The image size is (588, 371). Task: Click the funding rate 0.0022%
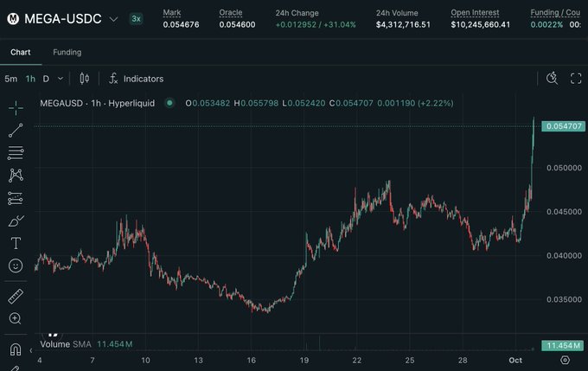coord(546,25)
